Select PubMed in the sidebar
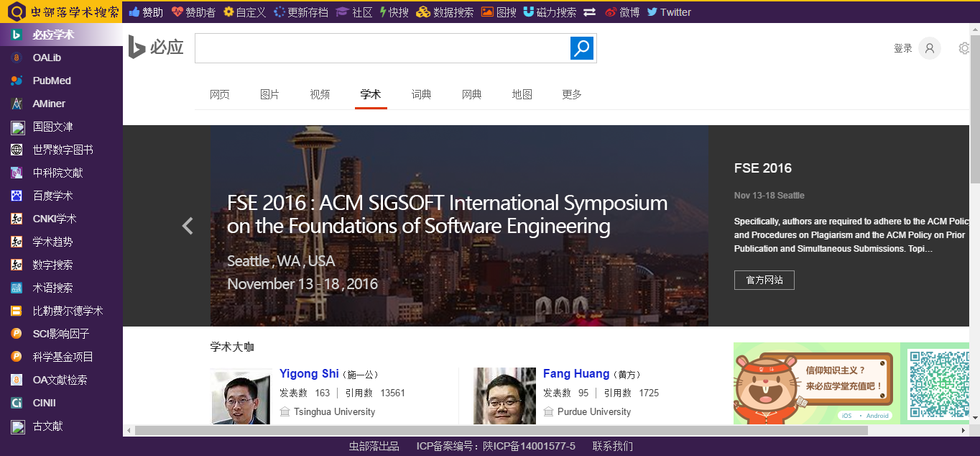Screen dimensions: 980x456 point(61,81)
